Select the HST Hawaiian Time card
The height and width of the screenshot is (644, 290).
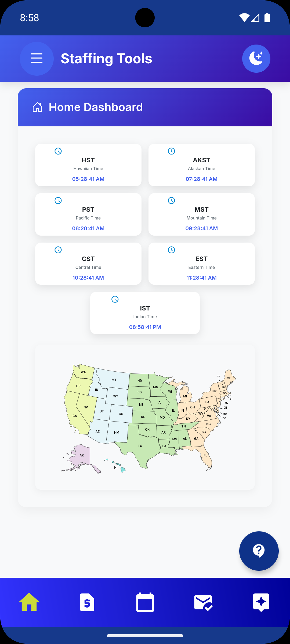point(88,165)
